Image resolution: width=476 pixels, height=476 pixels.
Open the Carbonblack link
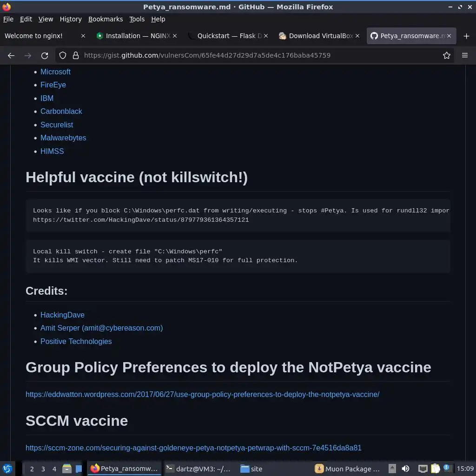coord(61,111)
